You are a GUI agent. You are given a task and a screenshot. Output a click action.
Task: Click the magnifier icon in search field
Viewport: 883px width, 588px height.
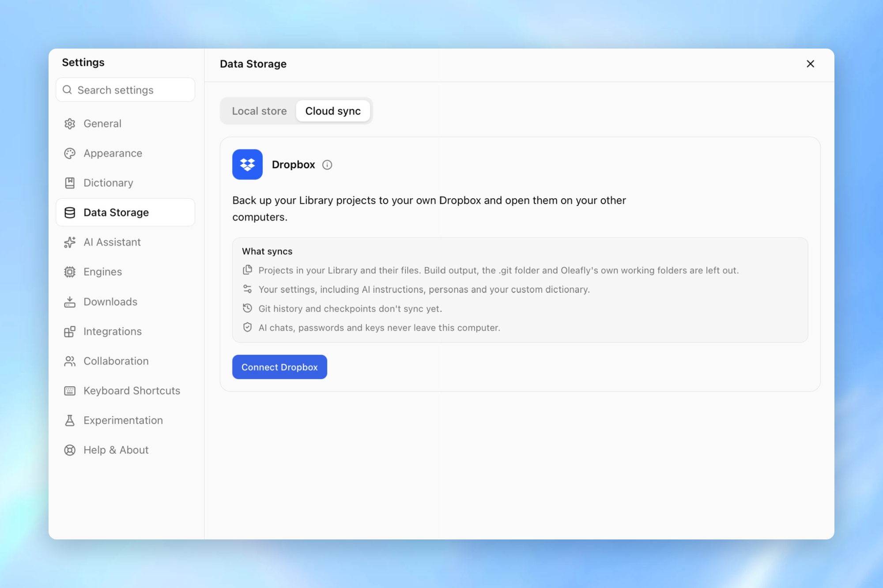pos(67,90)
